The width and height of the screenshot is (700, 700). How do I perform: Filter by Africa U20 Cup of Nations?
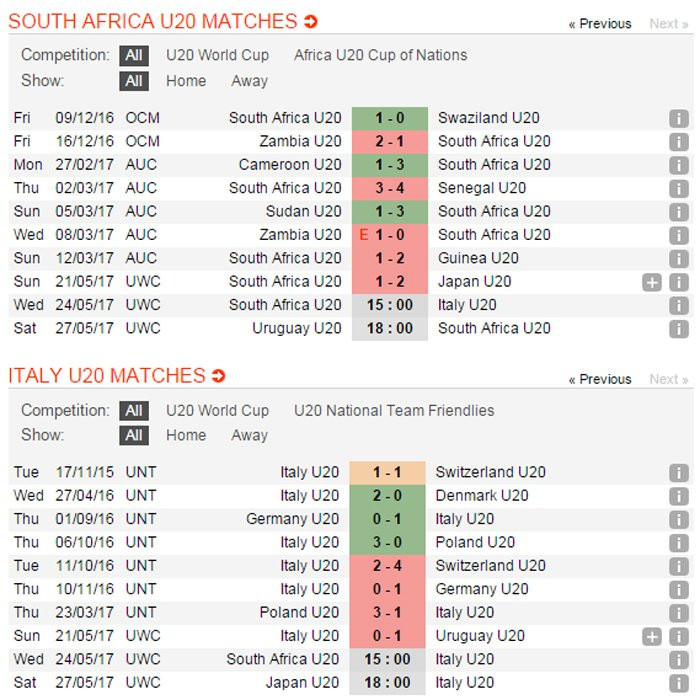coord(380,55)
